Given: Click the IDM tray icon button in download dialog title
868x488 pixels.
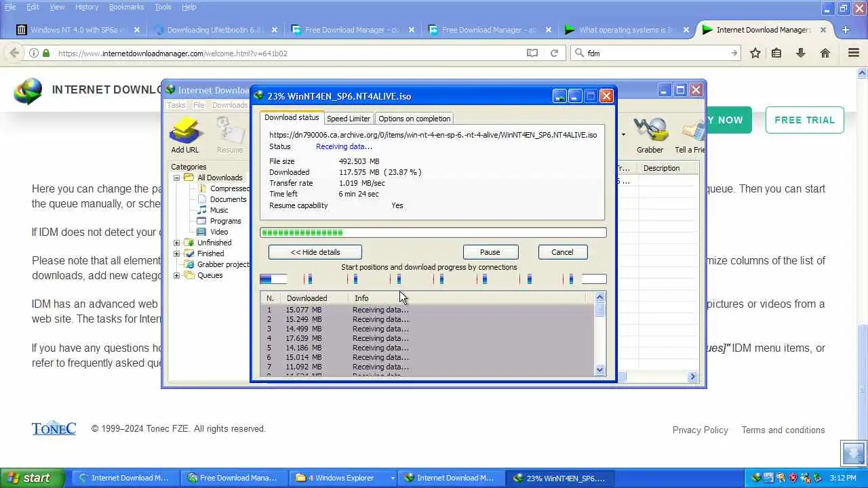Looking at the screenshot, I should pyautogui.click(x=559, y=96).
